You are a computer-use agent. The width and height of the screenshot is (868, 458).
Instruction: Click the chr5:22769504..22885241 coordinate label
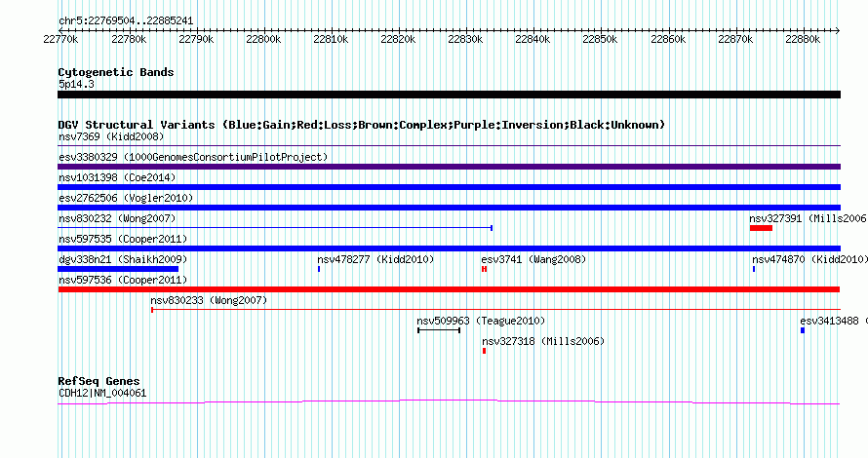pyautogui.click(x=126, y=21)
